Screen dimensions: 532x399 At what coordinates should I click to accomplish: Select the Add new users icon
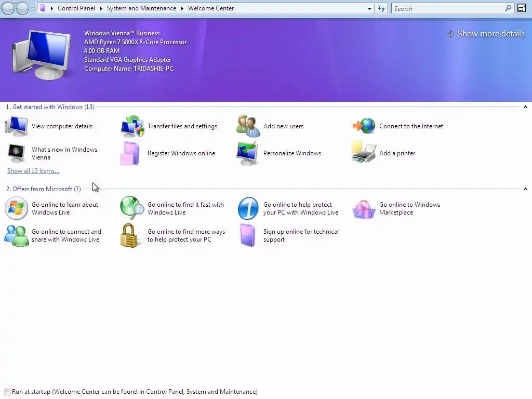pyautogui.click(x=248, y=126)
